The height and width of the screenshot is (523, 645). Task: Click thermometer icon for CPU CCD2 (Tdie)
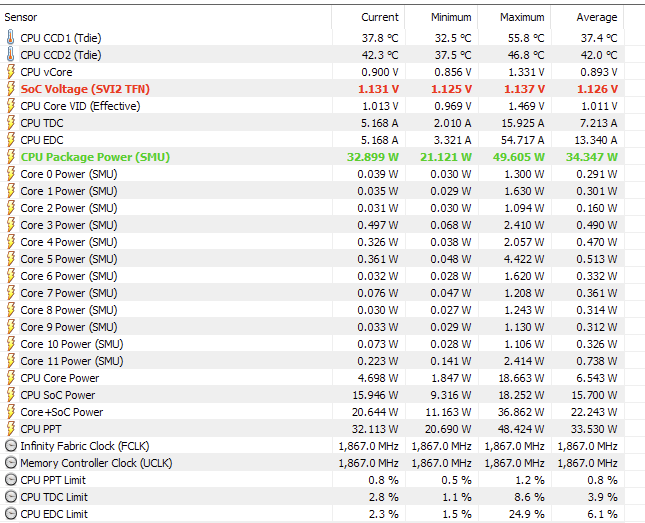(11, 55)
